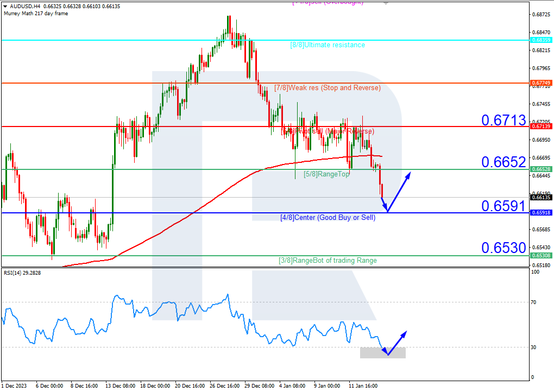The width and height of the screenshot is (554, 392).
Task: Click the 1 Dec 2023 date on the timeline
Action: tap(15, 386)
